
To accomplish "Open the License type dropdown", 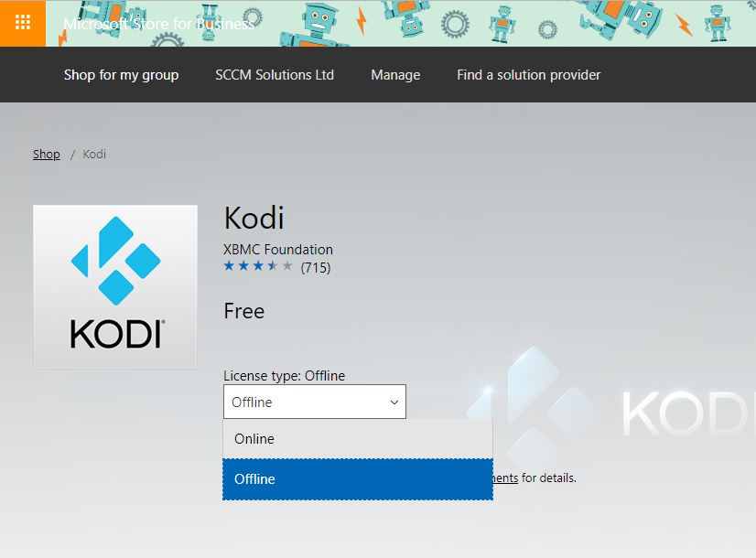I will pyautogui.click(x=315, y=402).
